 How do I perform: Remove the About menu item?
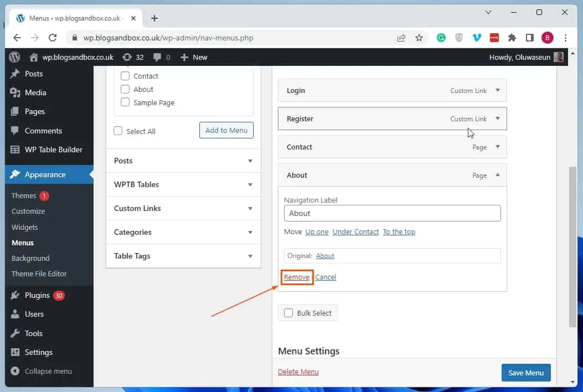pos(297,277)
